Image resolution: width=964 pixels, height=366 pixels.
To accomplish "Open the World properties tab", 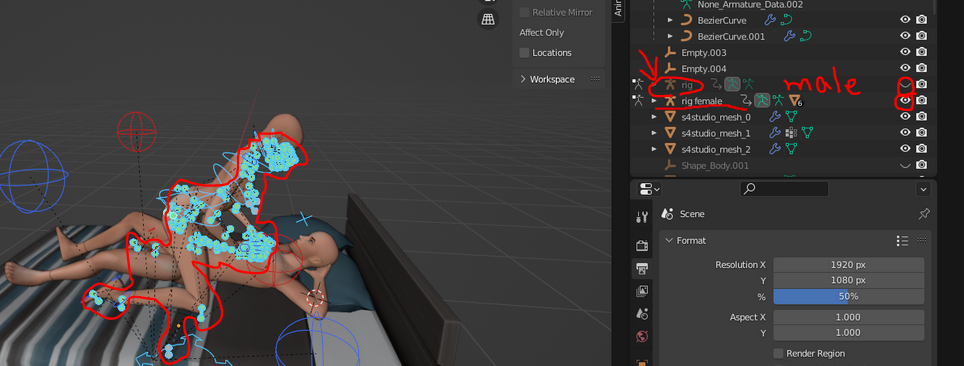I will click(x=642, y=336).
